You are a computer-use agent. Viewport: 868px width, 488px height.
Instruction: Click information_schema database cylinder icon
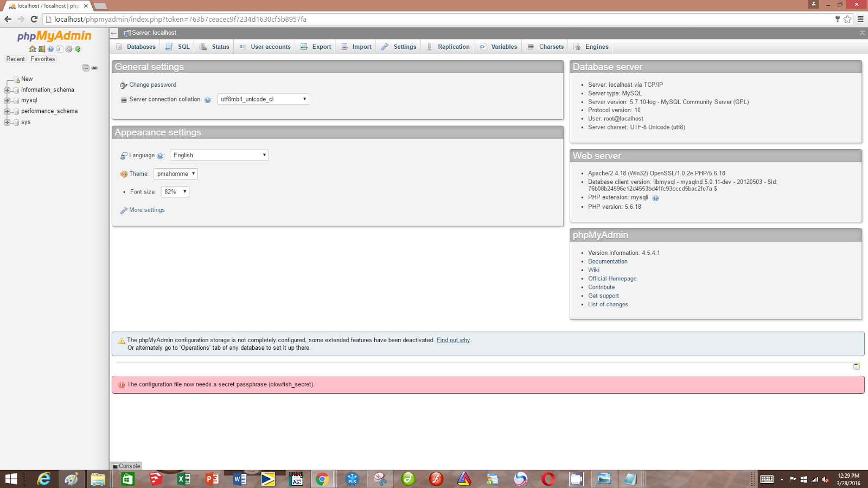[16, 90]
